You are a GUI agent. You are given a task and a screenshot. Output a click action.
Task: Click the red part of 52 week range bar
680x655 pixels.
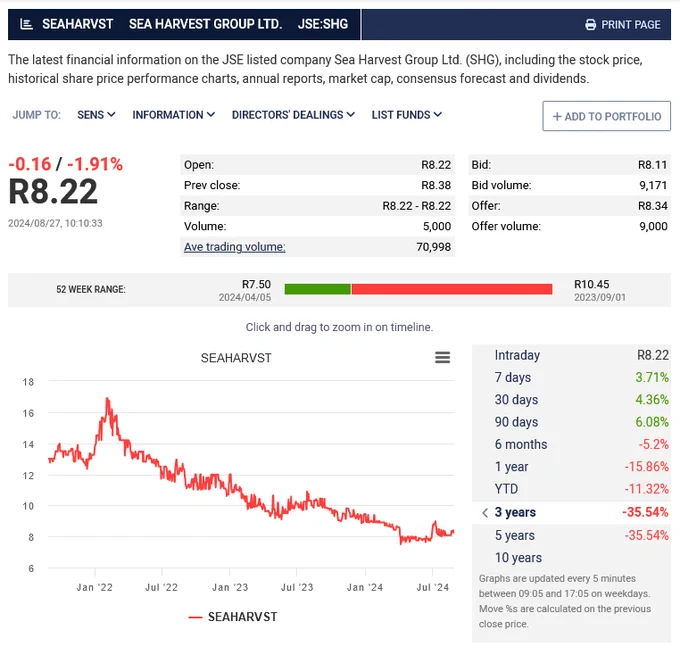coord(452,289)
